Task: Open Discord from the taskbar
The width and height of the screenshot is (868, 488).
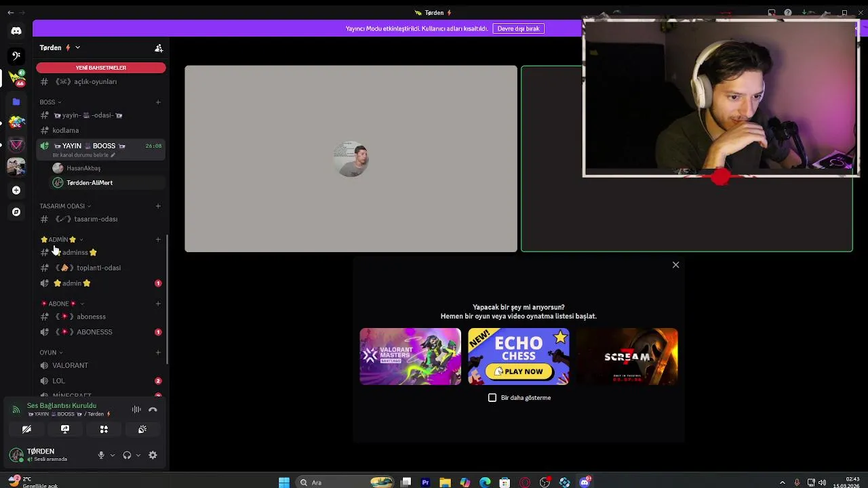Action: coord(585,483)
